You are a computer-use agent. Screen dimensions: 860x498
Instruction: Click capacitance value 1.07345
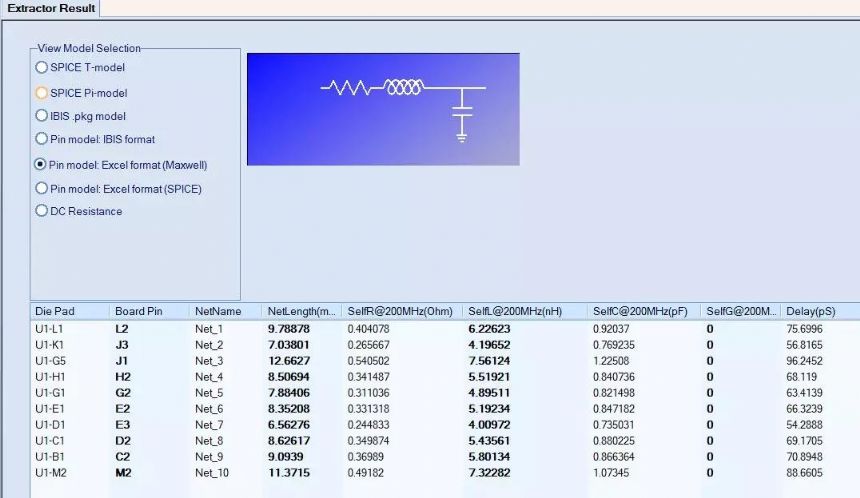click(611, 472)
